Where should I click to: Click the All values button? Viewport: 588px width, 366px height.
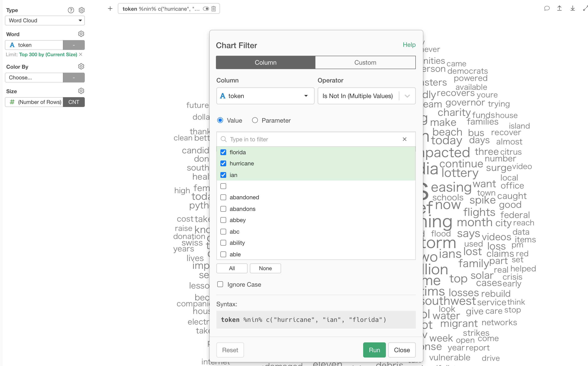232,268
